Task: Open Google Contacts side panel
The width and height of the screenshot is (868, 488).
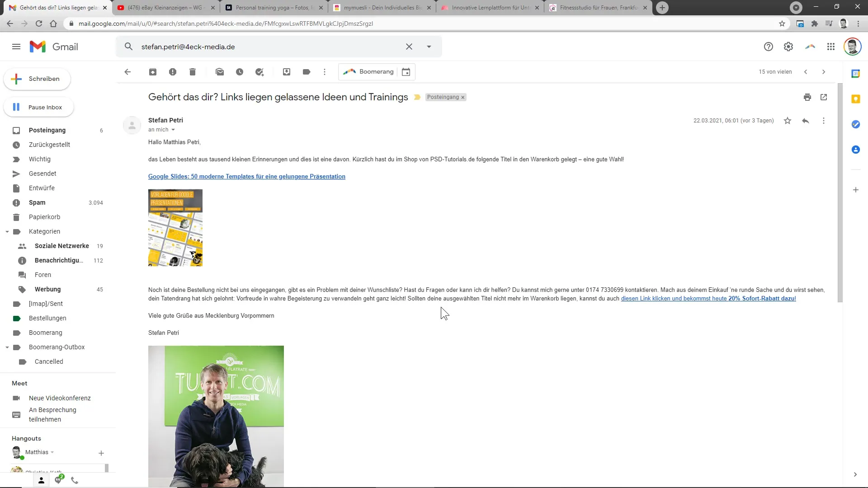Action: point(856,150)
